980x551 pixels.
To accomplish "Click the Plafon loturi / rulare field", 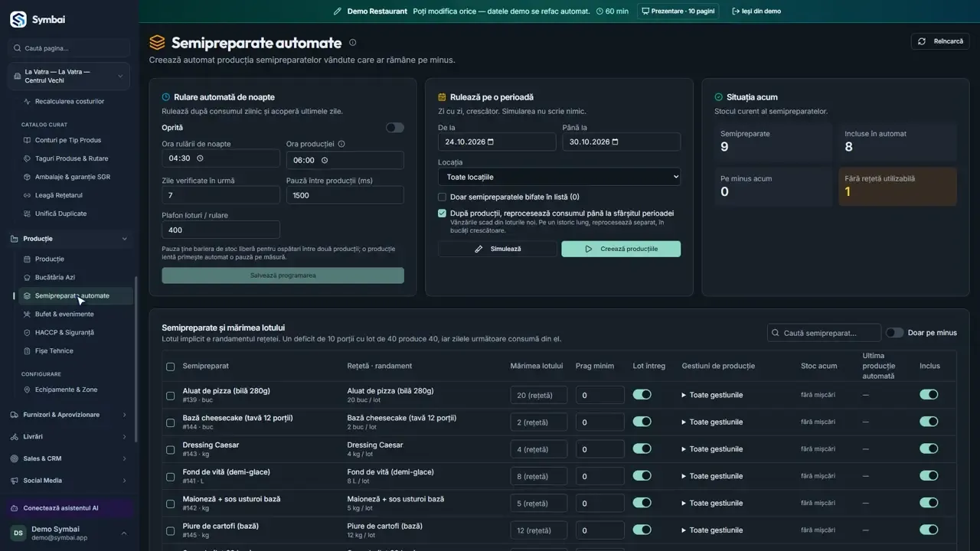I will click(220, 230).
